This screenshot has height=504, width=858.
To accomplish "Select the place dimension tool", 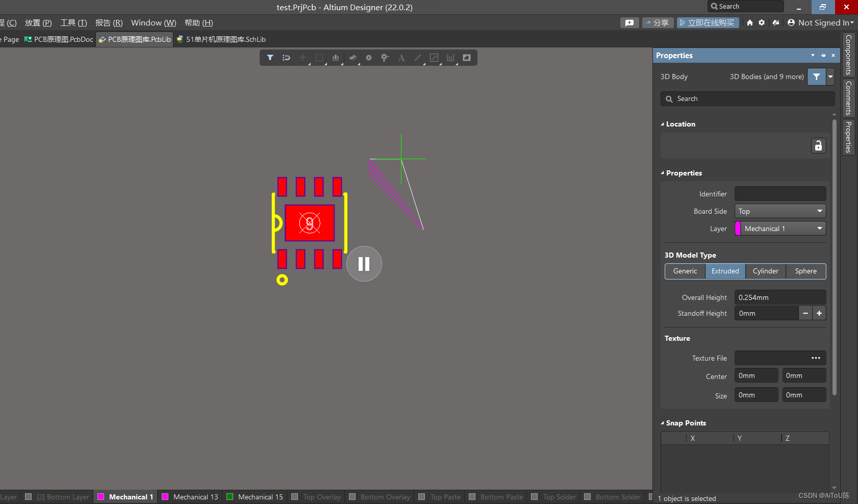I will 450,58.
